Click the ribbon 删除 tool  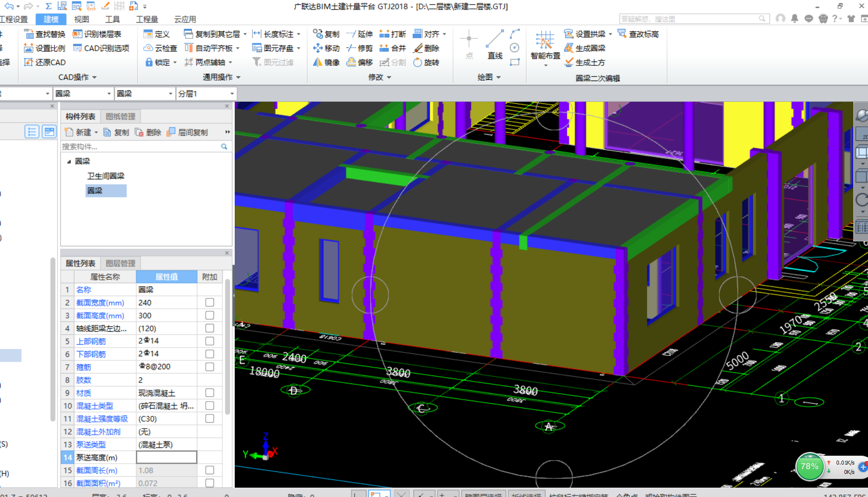426,48
